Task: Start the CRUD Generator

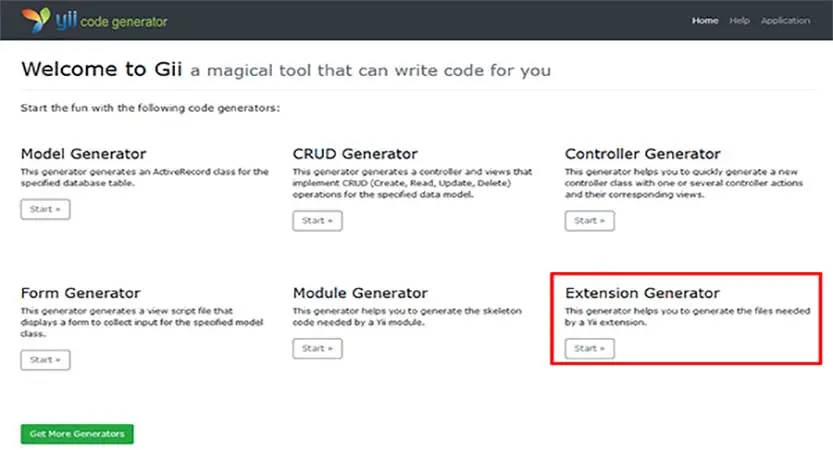Action: pos(317,220)
